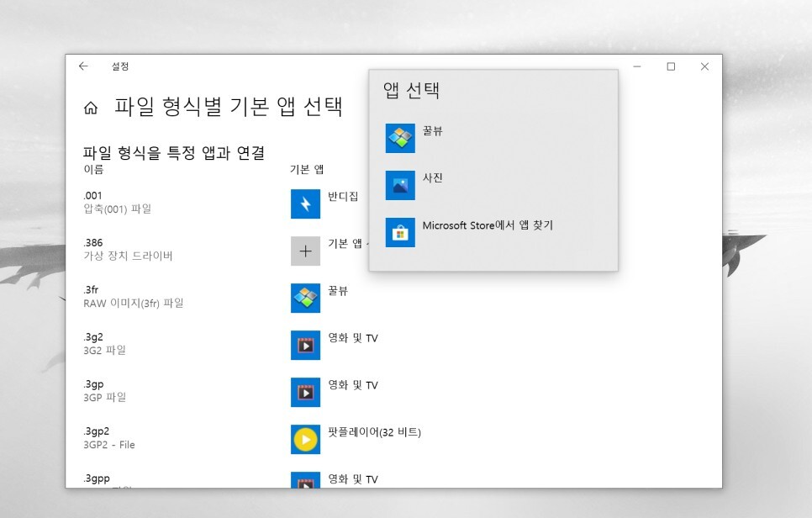The height and width of the screenshot is (518, 812).
Task: Click 파일 형식을 특정 앱과 연결 heading
Action: pos(174,153)
